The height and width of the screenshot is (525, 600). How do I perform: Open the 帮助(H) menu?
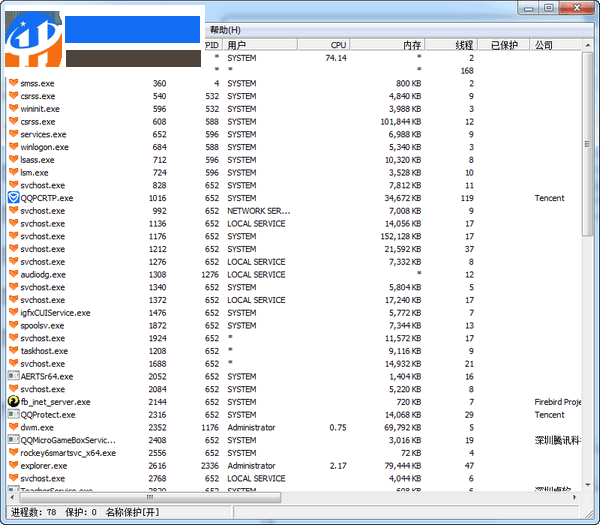225,30
